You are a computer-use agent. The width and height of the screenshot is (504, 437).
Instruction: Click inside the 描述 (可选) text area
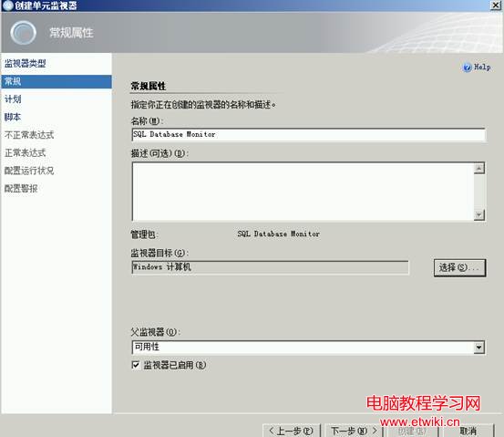(x=303, y=192)
